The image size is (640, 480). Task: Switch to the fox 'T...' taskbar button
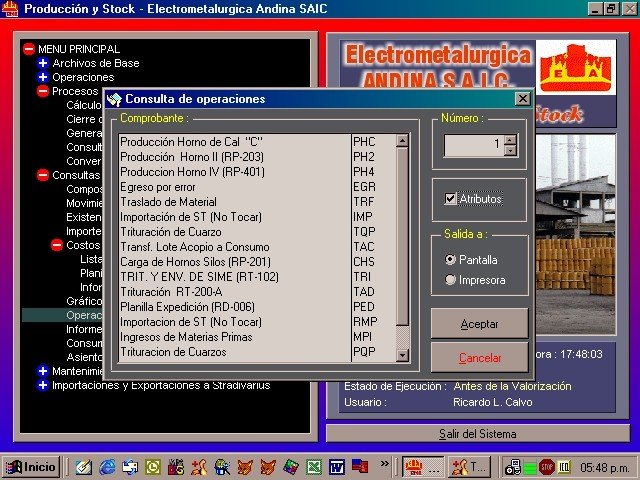[x=469, y=467]
